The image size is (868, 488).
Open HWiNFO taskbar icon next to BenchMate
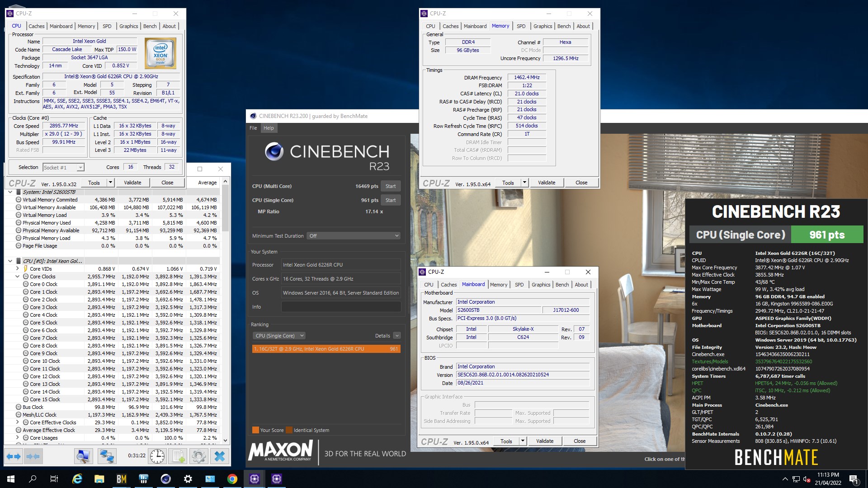[144, 479]
